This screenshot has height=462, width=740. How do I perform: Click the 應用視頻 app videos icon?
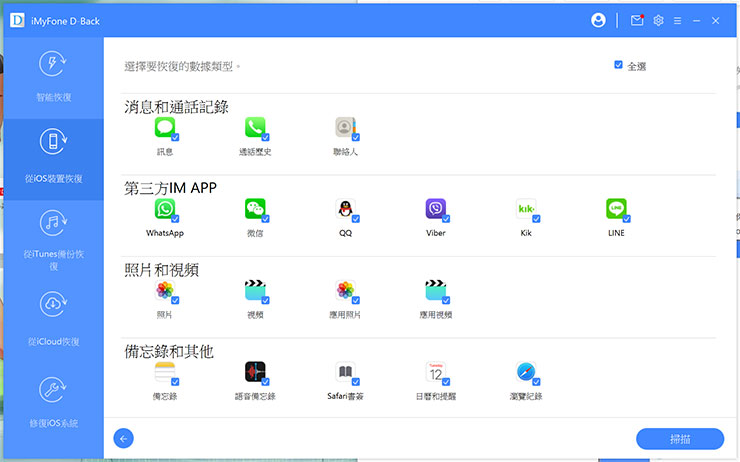click(x=436, y=290)
